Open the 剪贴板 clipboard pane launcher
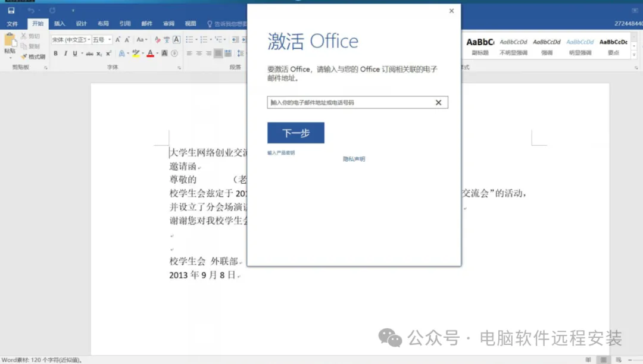643x364 pixels. click(x=45, y=68)
